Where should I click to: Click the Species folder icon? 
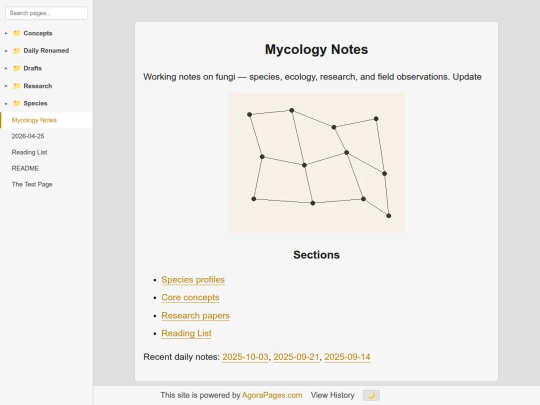17,103
